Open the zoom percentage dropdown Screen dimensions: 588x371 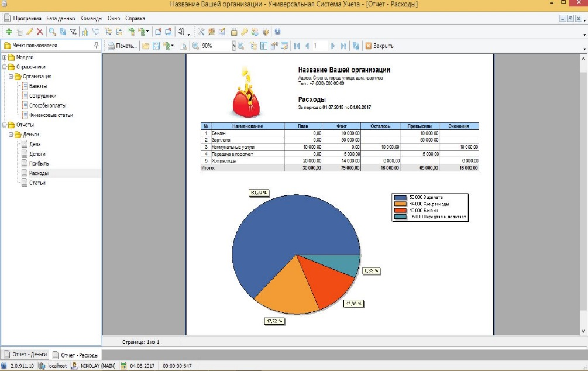(234, 46)
